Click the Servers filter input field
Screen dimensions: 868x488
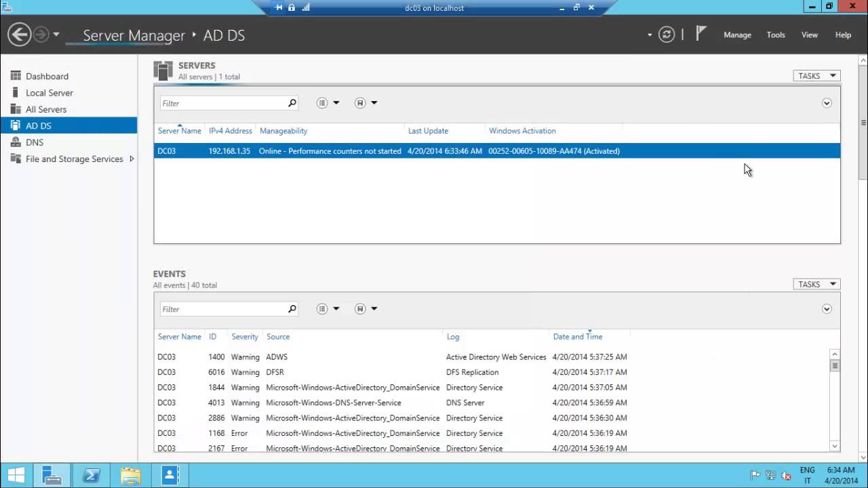coord(223,103)
